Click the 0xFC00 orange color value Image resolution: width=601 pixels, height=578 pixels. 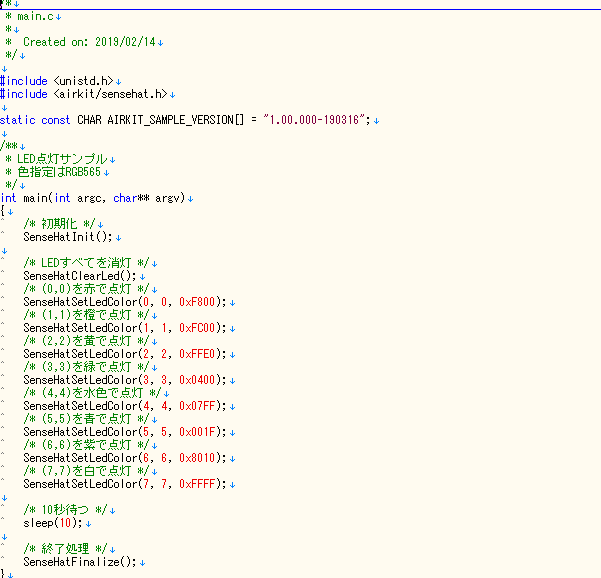pyautogui.click(x=201, y=328)
